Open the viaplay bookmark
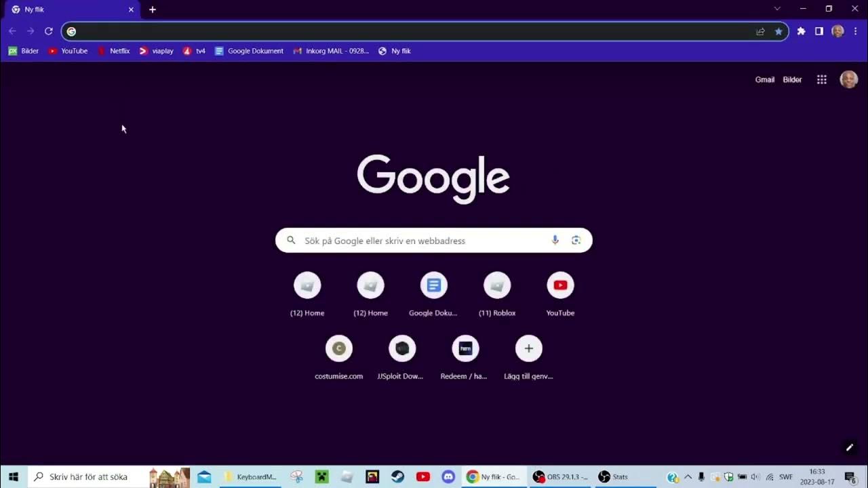Image resolution: width=868 pixels, height=488 pixels. coord(156,51)
